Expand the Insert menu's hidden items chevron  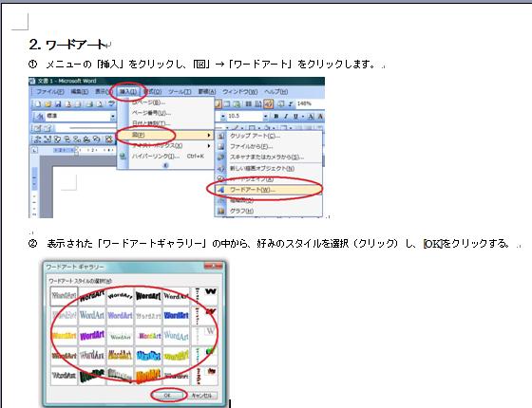click(x=166, y=165)
